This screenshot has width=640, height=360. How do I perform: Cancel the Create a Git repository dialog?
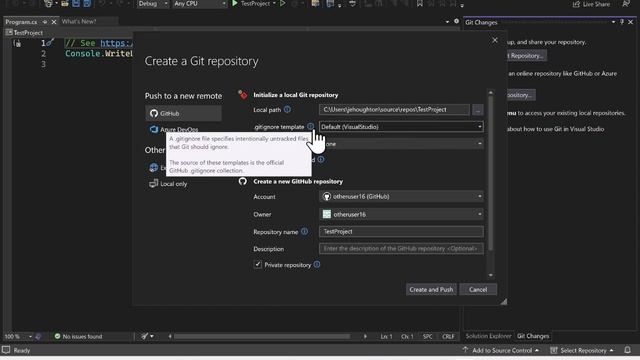[x=478, y=289]
